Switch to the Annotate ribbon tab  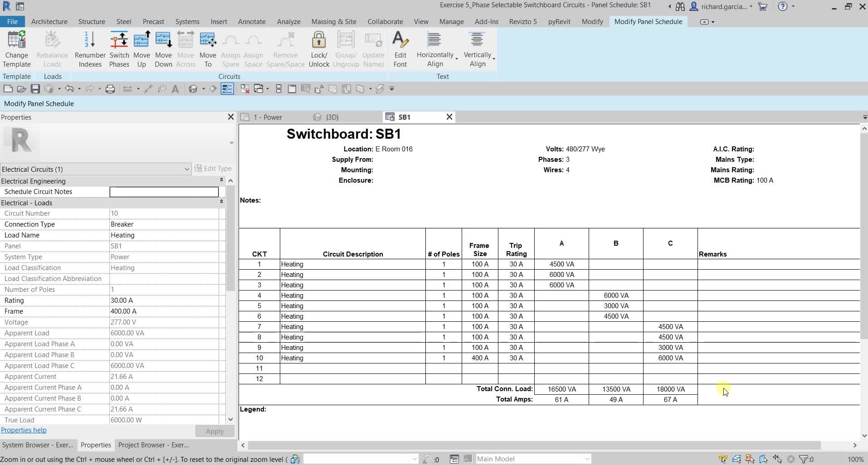(252, 21)
